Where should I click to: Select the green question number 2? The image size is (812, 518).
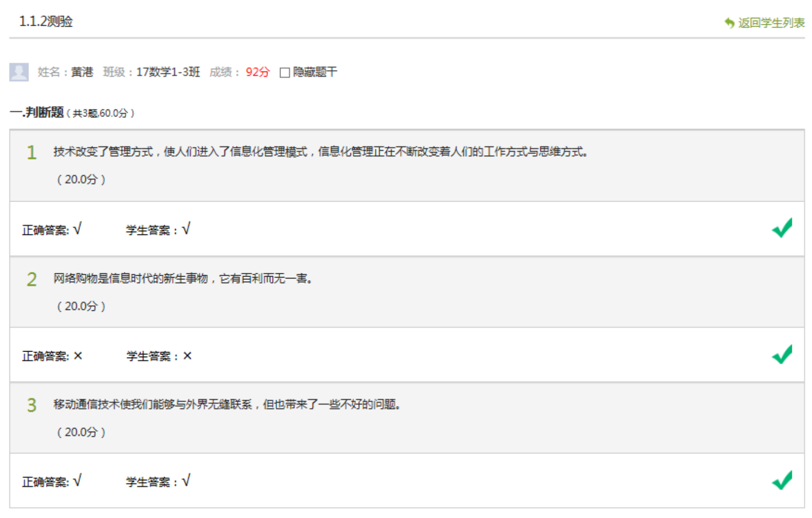31,279
